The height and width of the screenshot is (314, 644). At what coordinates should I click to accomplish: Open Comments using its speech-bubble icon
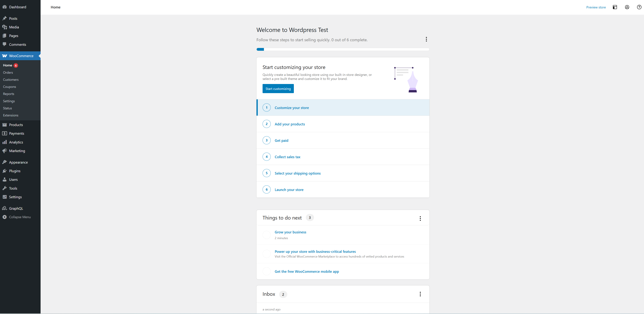pyautogui.click(x=5, y=44)
